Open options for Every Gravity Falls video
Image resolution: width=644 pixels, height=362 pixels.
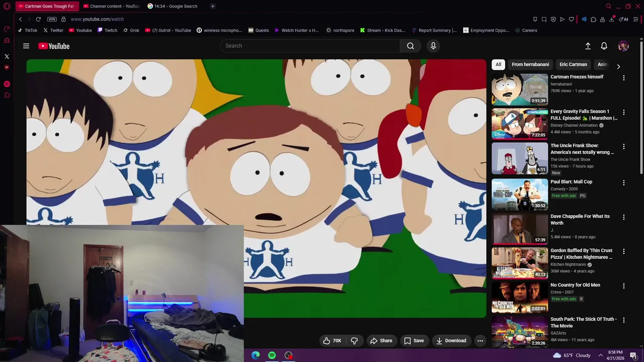tap(624, 112)
